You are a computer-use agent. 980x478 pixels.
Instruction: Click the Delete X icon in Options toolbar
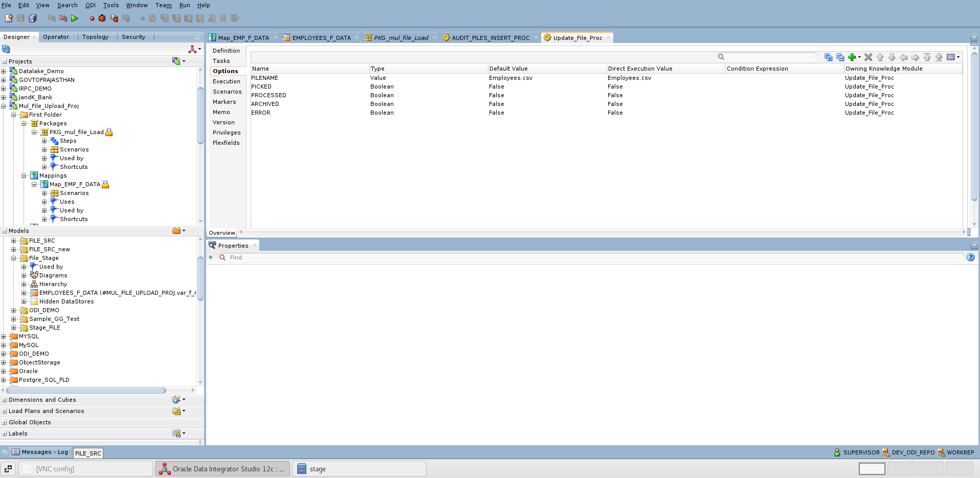click(x=868, y=57)
